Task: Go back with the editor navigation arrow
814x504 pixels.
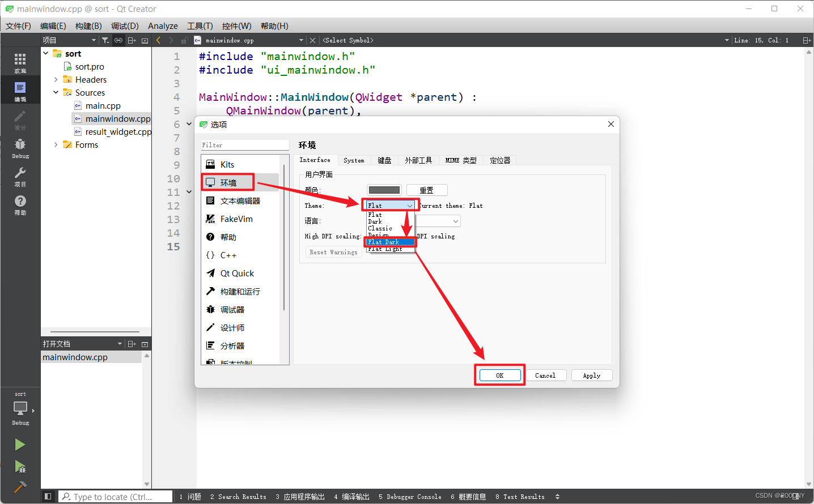Action: [158, 40]
